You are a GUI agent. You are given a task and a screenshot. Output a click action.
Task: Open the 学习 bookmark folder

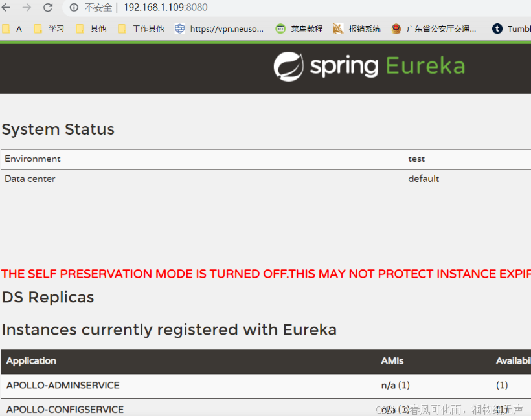tap(49, 28)
